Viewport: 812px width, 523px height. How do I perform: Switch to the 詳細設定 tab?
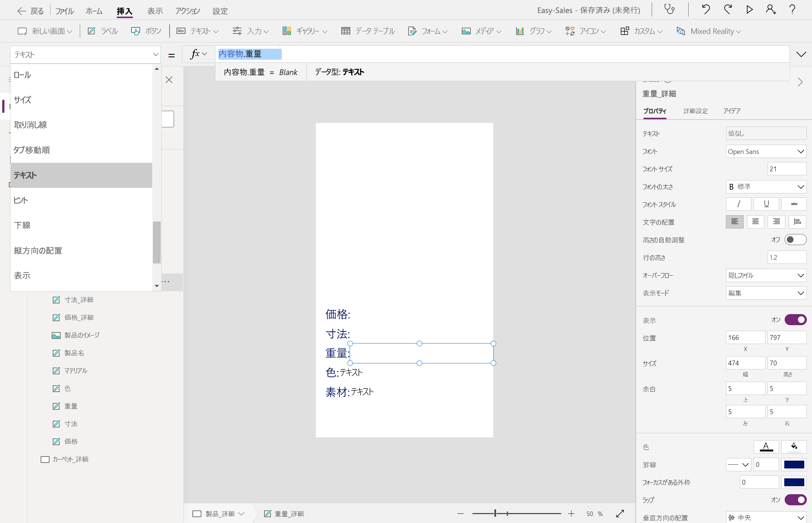click(695, 111)
